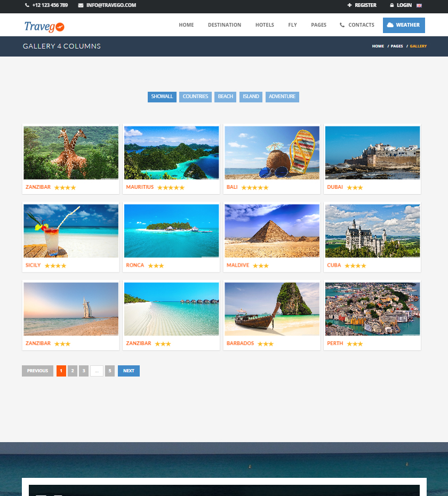Image resolution: width=448 pixels, height=496 pixels.
Task: Click the phone icon next to Contacts
Action: (x=342, y=25)
